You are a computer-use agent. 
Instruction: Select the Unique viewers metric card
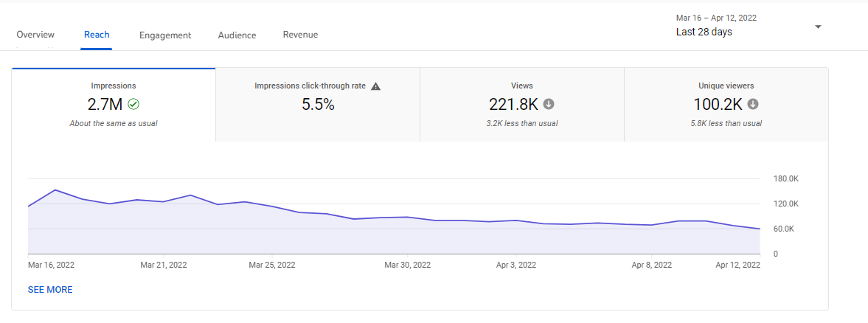click(726, 104)
